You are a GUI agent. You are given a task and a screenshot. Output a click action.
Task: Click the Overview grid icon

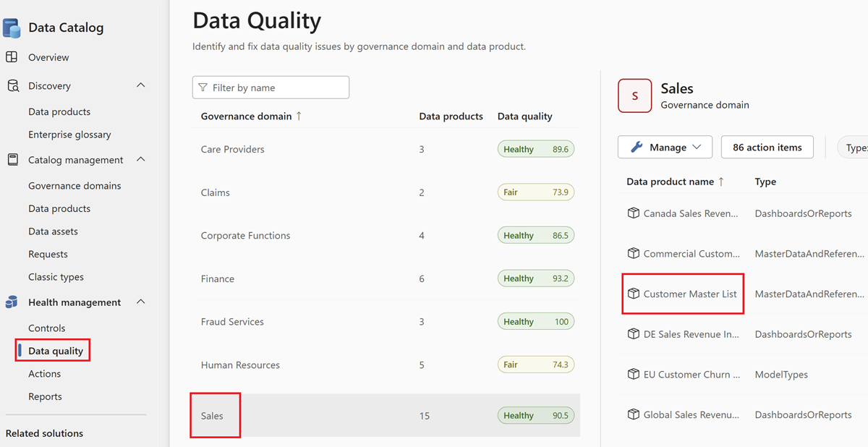point(12,57)
